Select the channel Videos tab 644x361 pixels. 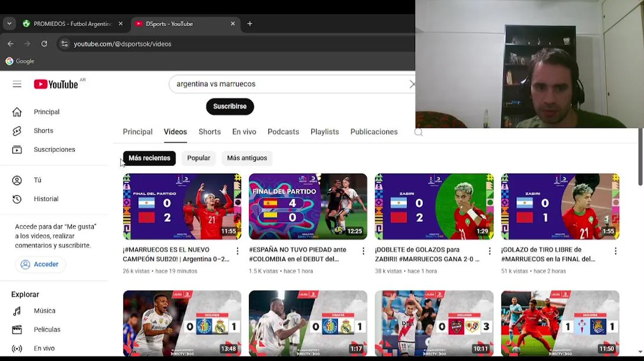[175, 132]
